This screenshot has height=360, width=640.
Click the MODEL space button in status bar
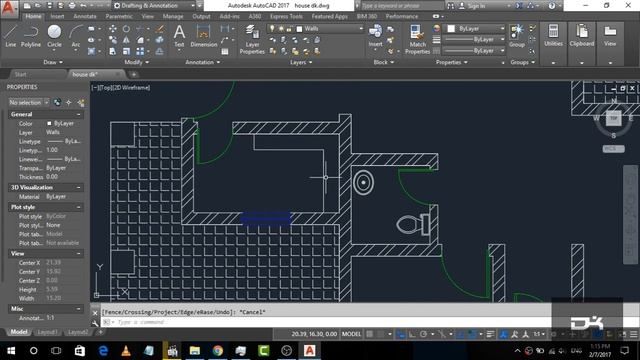(x=351, y=334)
